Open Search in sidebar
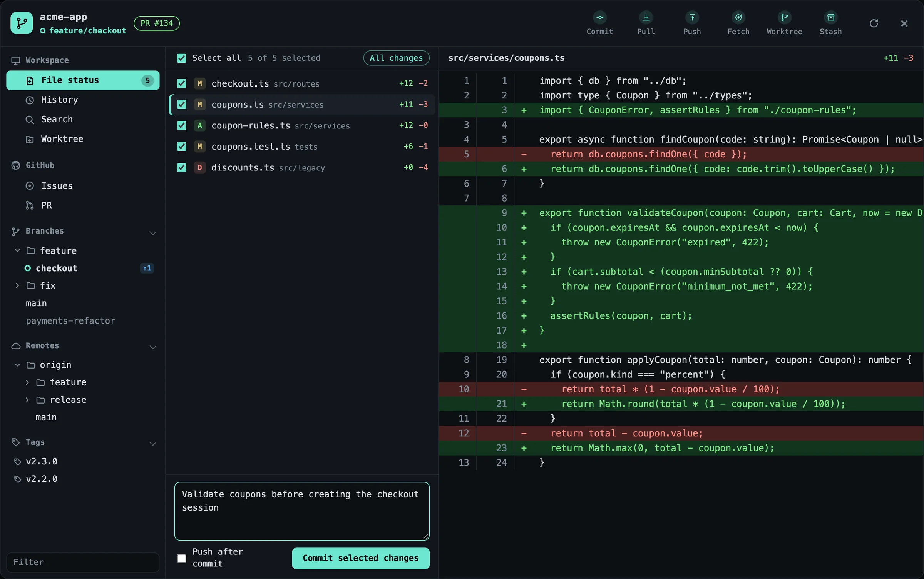Viewport: 924px width, 579px height. click(x=83, y=120)
